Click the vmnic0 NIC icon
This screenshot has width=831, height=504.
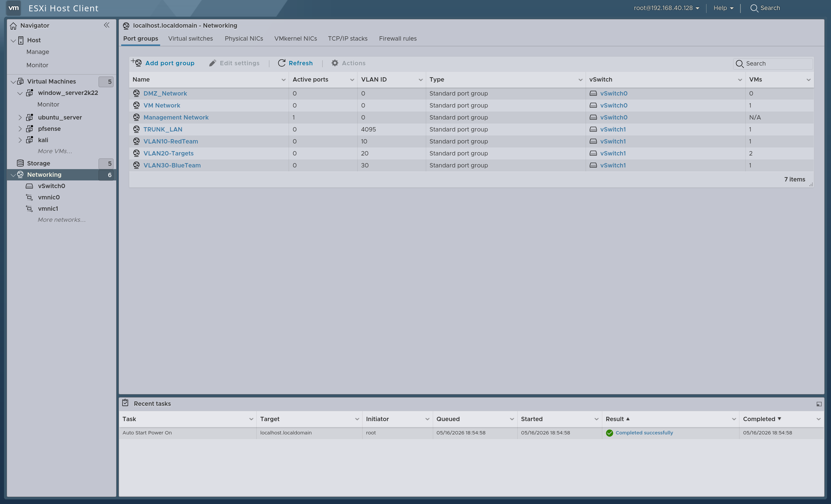29,197
